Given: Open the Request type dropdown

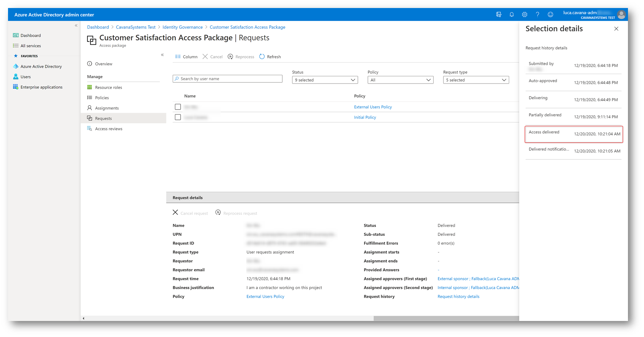Looking at the screenshot, I should (476, 80).
